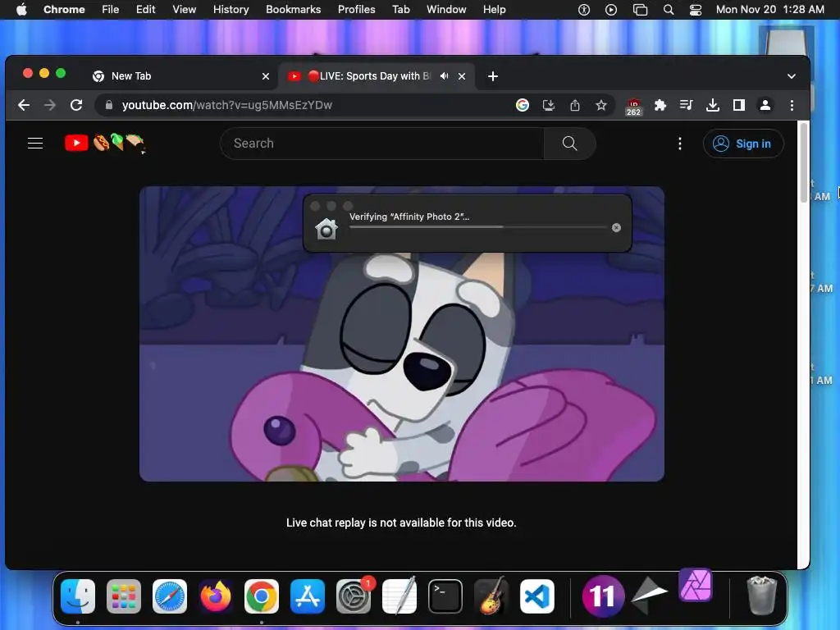The height and width of the screenshot is (630, 840).
Task: Open the History menu
Action: pyautogui.click(x=231, y=9)
